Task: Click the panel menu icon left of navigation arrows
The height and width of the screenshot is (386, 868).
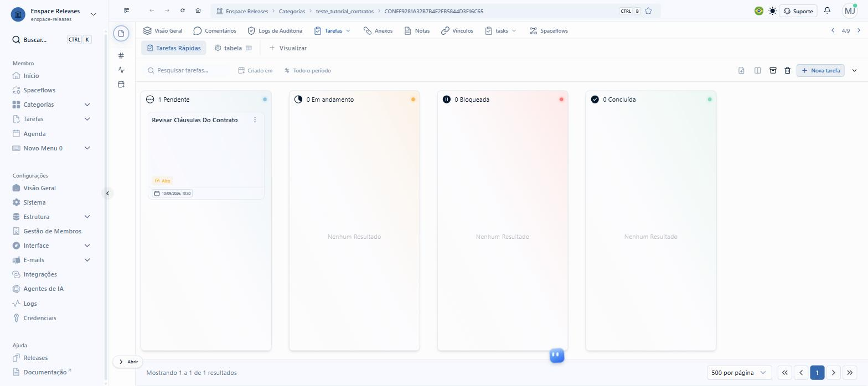Action: pos(127,11)
